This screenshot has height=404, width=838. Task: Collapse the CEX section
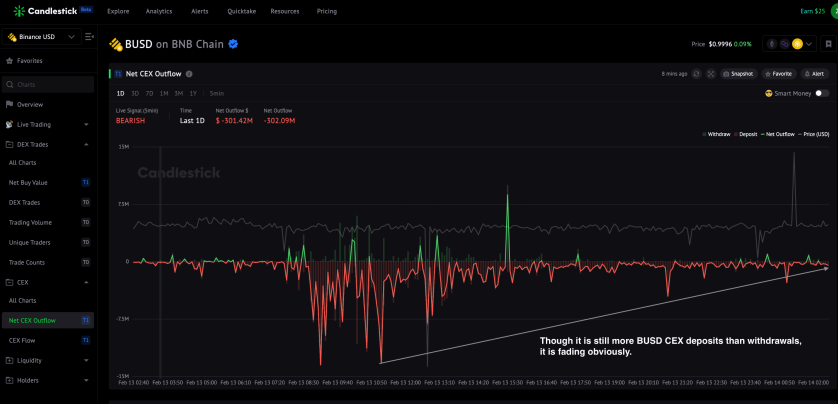[87, 282]
